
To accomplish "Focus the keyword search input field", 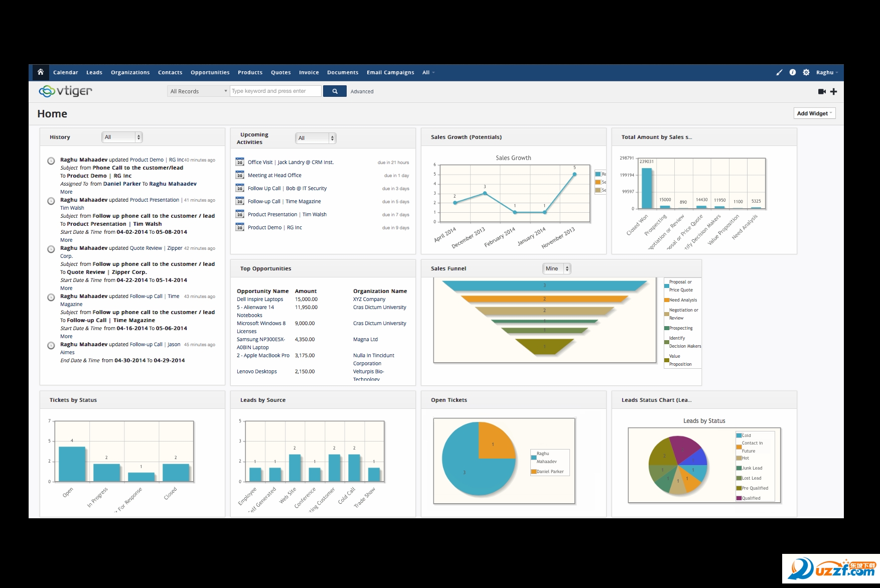I will [275, 91].
